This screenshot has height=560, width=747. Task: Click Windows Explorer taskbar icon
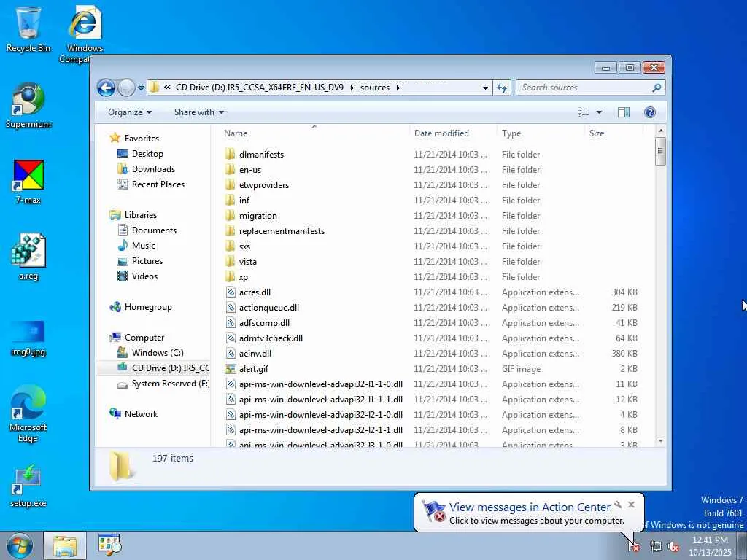tap(65, 545)
